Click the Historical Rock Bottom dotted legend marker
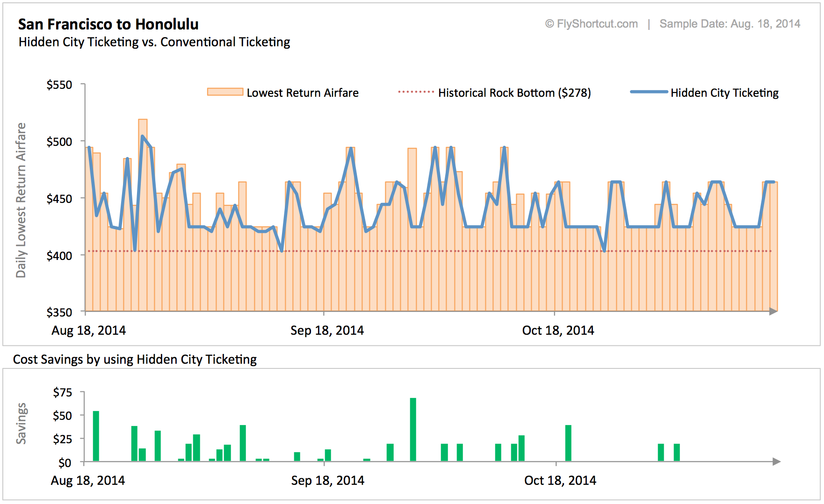Screen dimensions: 824x504 pyautogui.click(x=416, y=92)
